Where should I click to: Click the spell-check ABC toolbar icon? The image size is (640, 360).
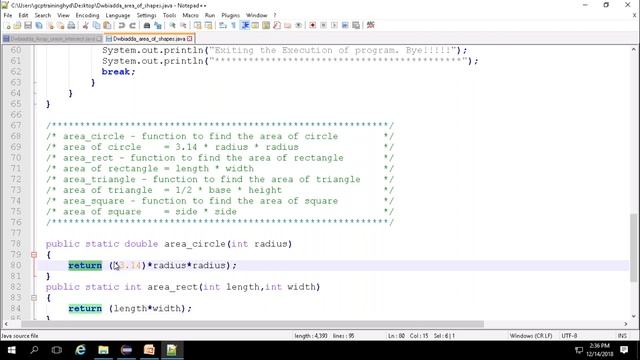point(371,25)
